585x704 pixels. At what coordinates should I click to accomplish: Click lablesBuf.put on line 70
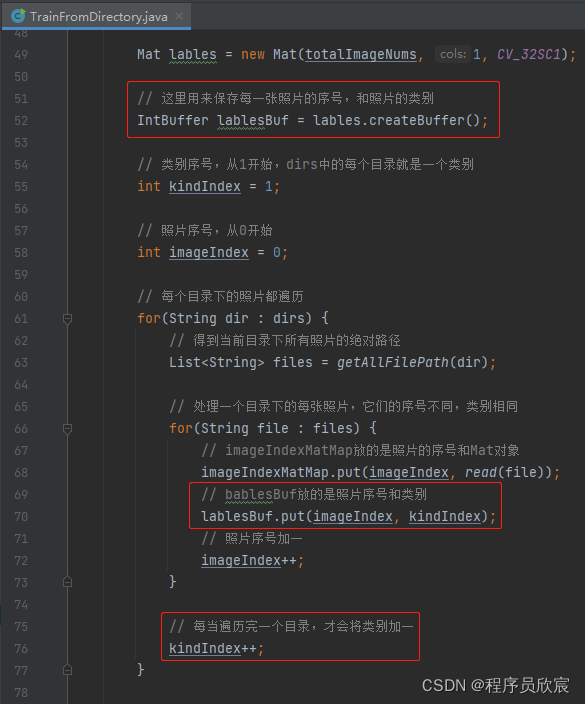point(253,516)
